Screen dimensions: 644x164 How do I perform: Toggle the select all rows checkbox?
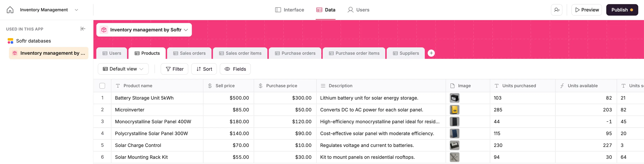pyautogui.click(x=102, y=86)
